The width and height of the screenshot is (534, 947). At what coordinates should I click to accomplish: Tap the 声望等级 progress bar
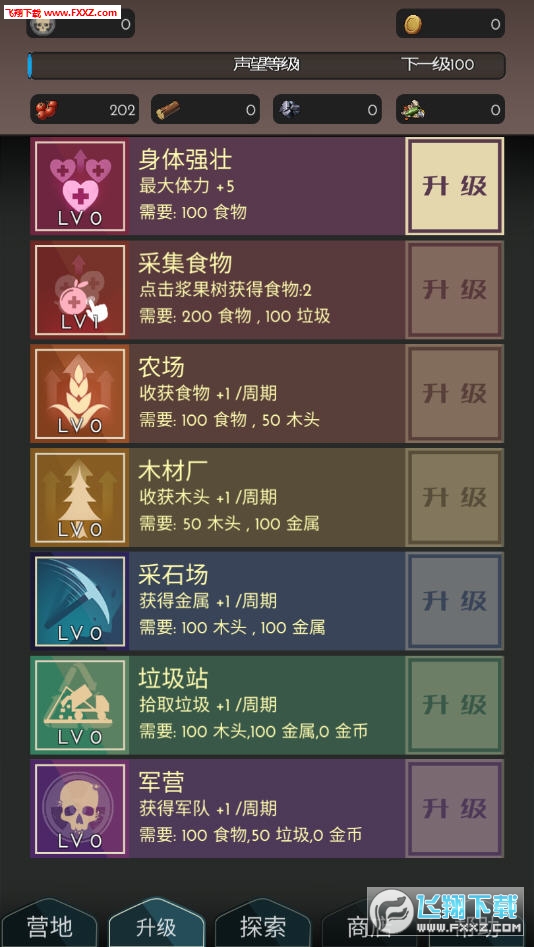pyautogui.click(x=266, y=65)
